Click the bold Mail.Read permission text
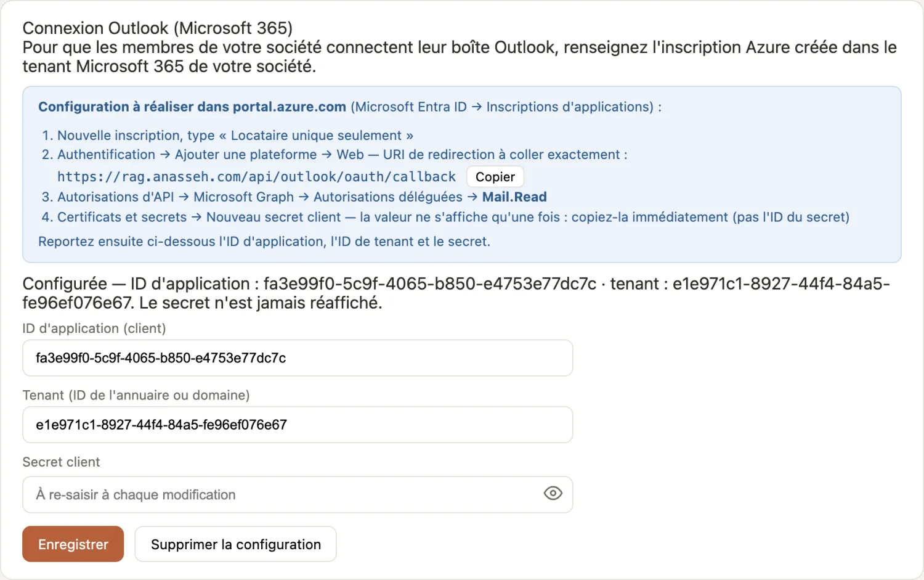This screenshot has height=580, width=924. [x=514, y=197]
